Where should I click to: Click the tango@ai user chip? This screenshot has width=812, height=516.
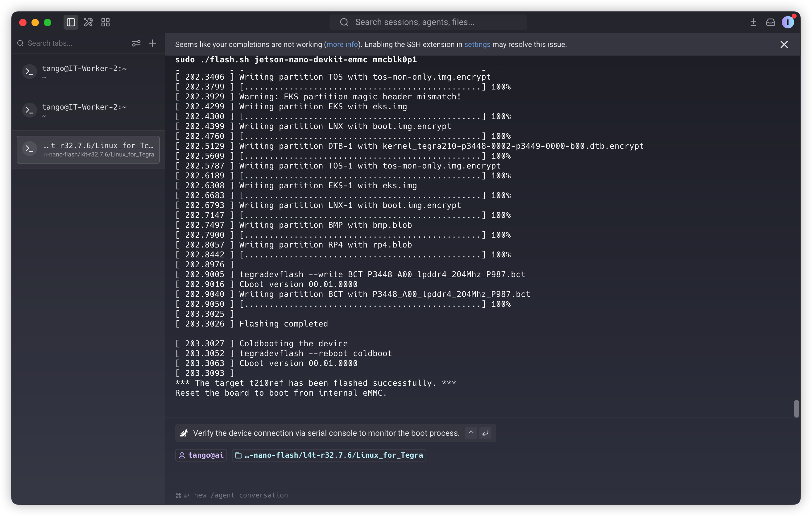201,455
